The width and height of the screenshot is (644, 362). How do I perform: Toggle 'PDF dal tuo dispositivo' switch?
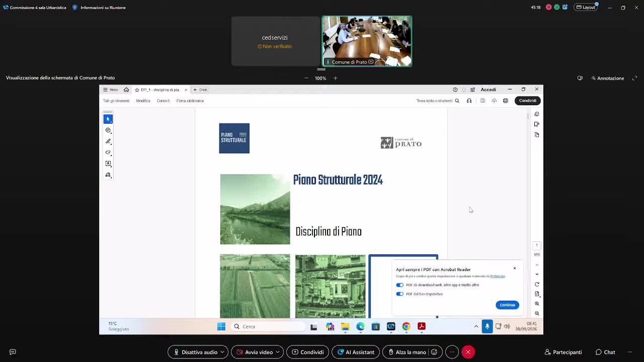click(399, 294)
